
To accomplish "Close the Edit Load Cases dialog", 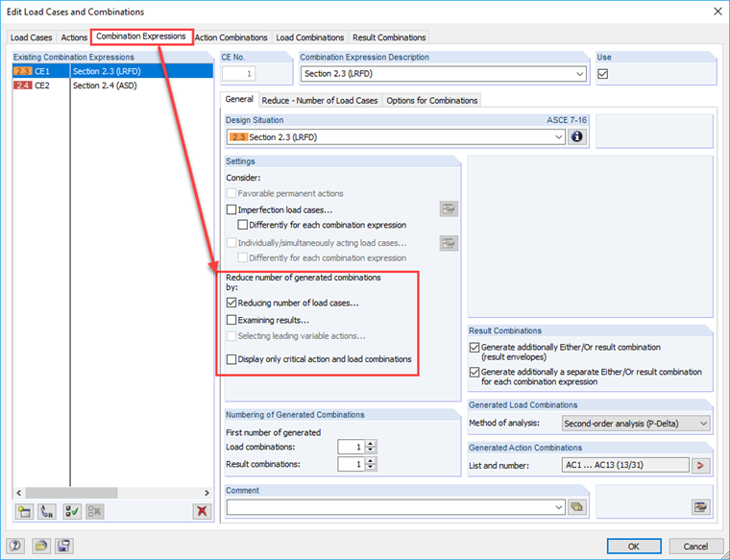I will 718,12.
